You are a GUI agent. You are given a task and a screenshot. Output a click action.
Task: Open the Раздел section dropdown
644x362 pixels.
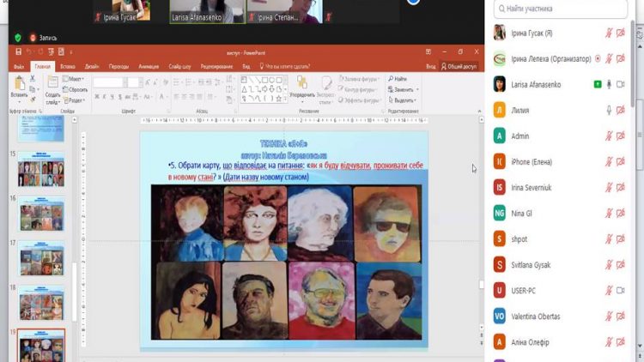(75, 100)
